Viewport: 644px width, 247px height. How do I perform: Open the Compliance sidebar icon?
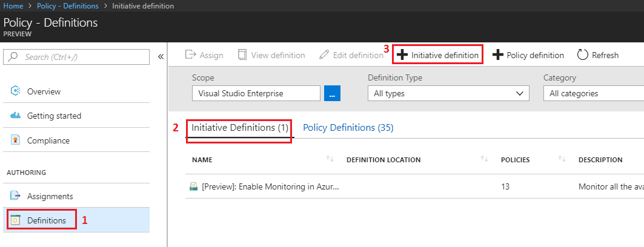click(15, 140)
